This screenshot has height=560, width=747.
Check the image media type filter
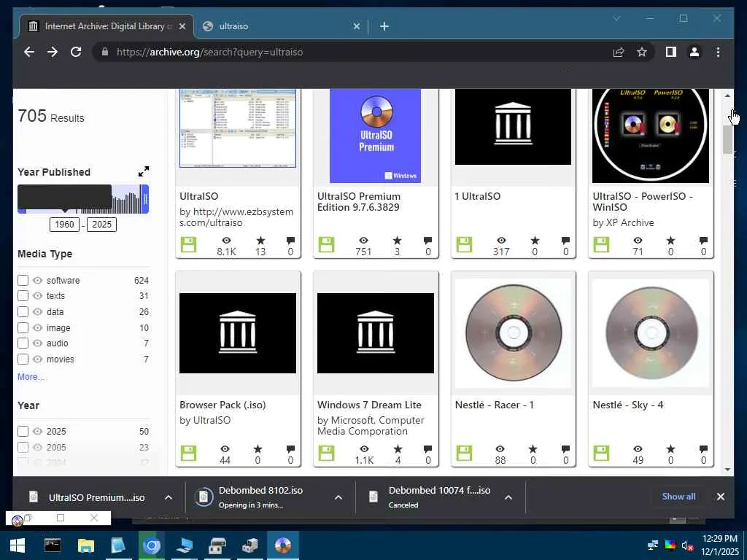coord(23,327)
